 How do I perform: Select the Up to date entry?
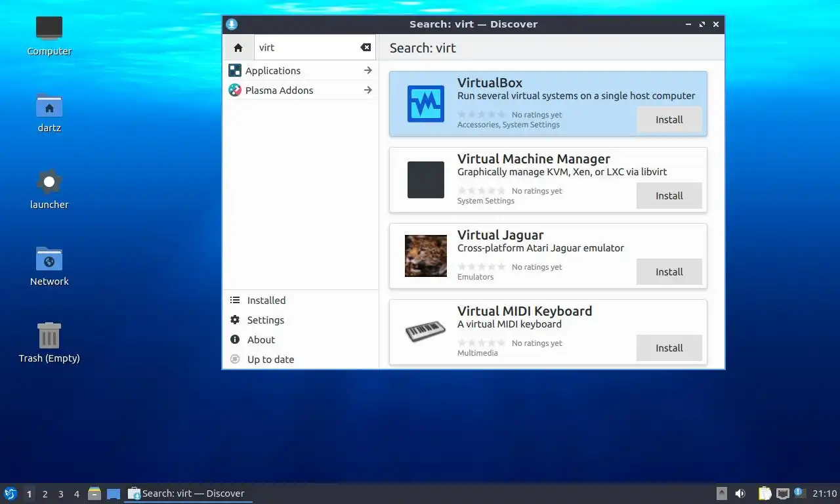tap(301, 359)
